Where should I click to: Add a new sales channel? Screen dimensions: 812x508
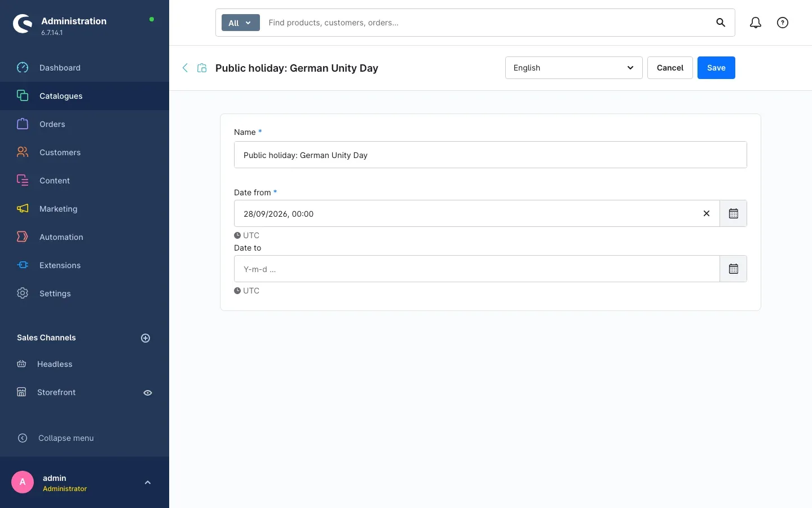[145, 338]
